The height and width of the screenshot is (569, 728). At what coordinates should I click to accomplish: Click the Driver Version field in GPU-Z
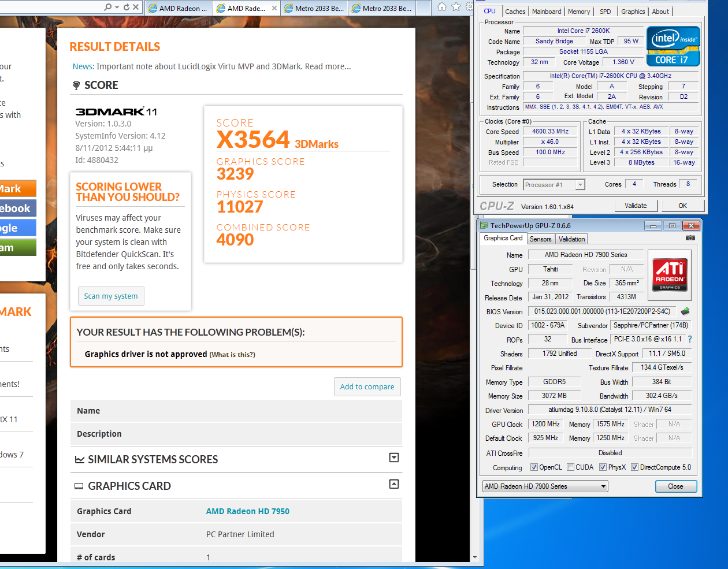tap(610, 410)
